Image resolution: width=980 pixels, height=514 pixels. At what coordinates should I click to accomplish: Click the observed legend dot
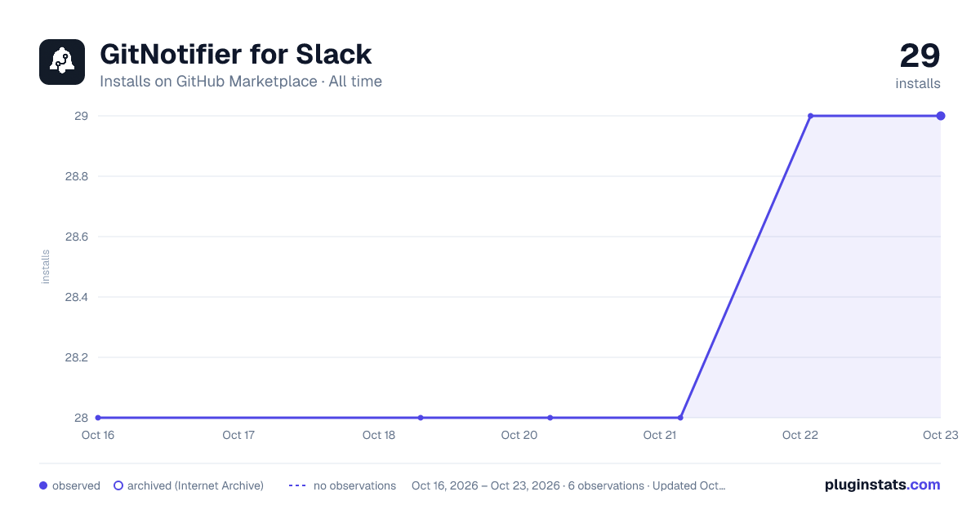click(43, 485)
